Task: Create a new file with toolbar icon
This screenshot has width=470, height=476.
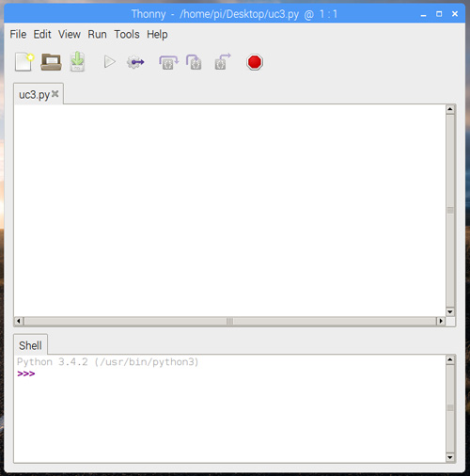Action: [x=24, y=62]
